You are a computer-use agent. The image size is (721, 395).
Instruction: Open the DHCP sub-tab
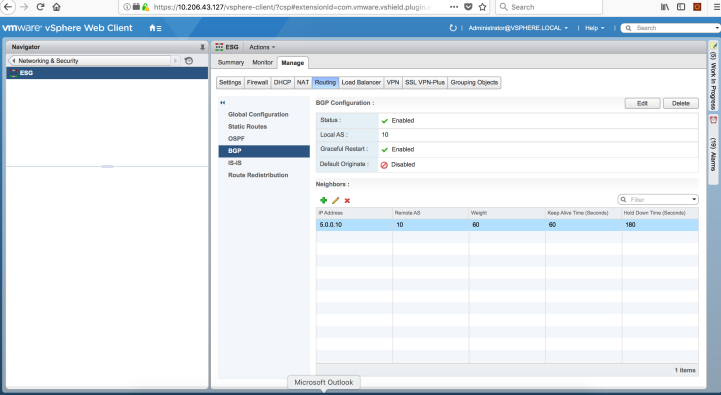tap(282, 82)
